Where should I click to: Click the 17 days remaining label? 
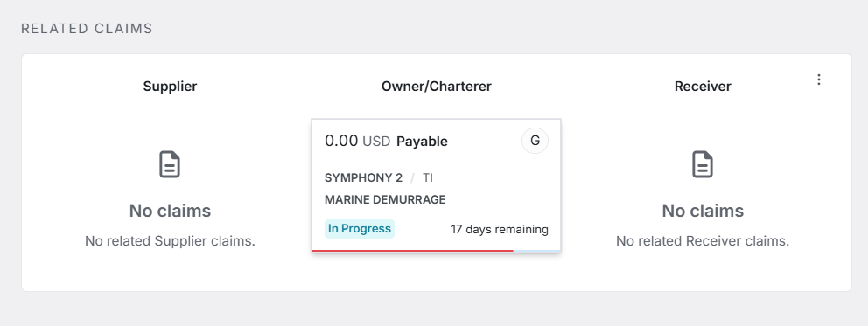point(500,229)
